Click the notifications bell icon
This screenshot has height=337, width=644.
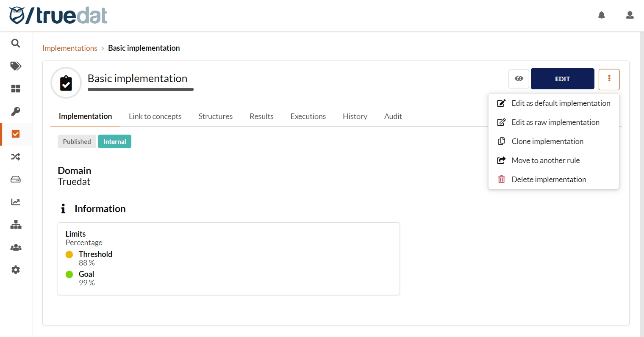[x=601, y=15]
